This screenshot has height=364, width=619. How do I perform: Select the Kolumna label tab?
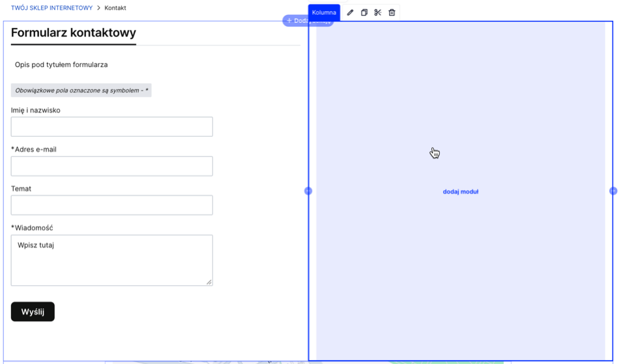(324, 12)
